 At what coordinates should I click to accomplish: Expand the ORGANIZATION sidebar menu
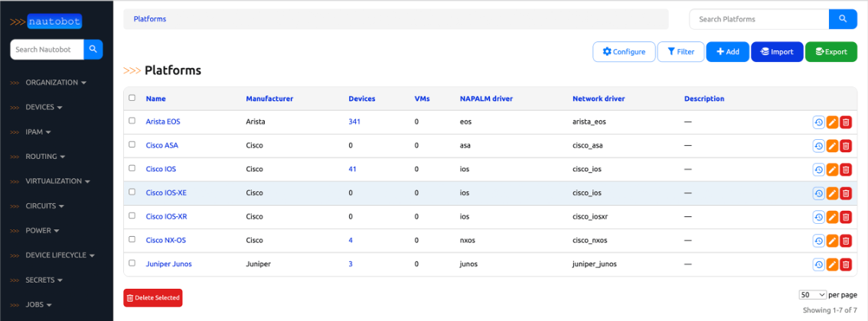point(56,83)
